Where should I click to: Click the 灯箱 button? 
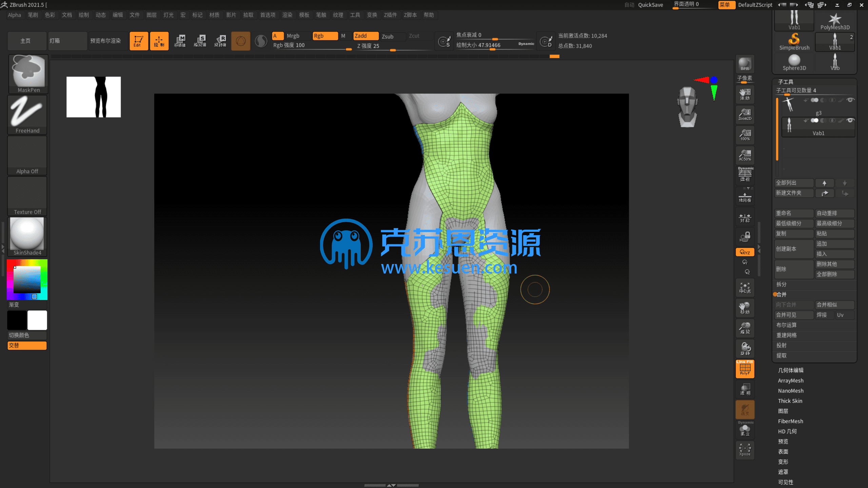67,41
